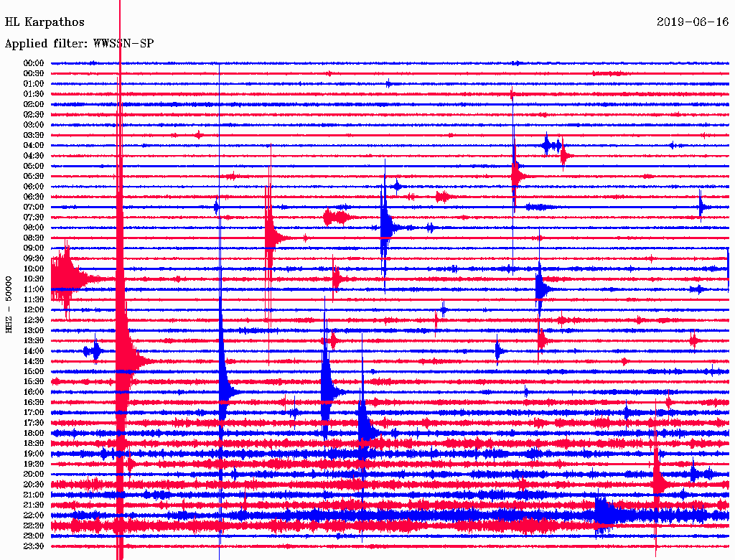Select the 11:30 time label

pos(34,299)
